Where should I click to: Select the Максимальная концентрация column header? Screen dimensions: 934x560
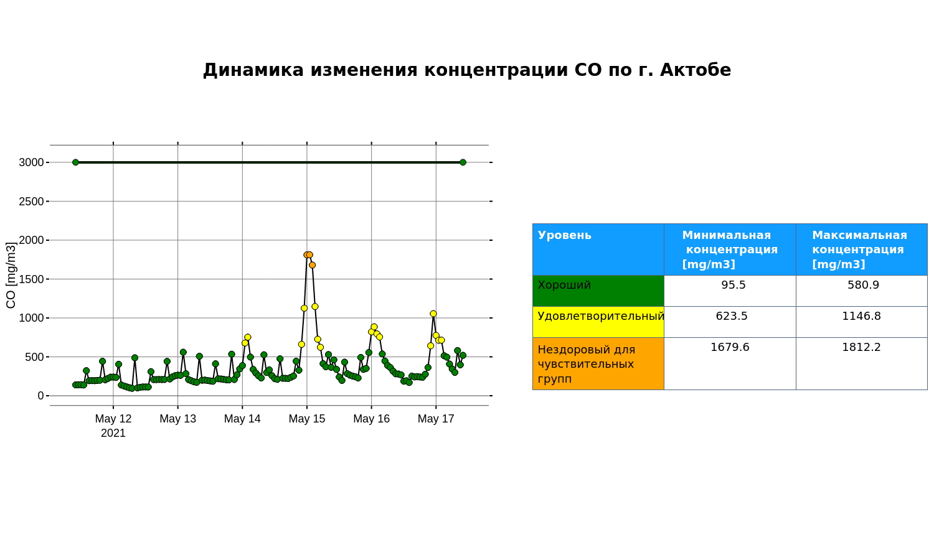coord(862,250)
